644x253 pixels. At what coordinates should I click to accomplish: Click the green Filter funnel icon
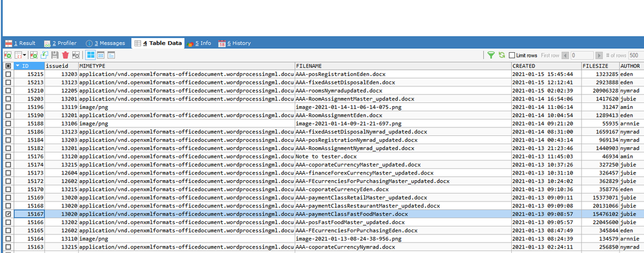click(491, 55)
